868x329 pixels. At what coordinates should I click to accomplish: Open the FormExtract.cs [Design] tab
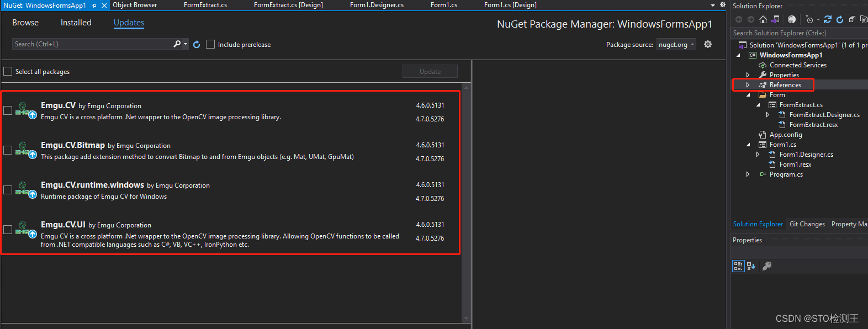(x=288, y=5)
